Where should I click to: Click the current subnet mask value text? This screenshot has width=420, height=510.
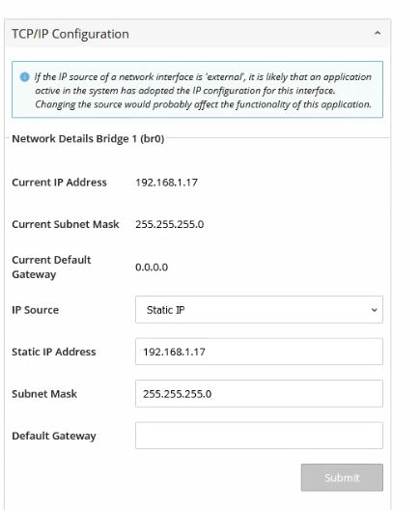coord(169,224)
